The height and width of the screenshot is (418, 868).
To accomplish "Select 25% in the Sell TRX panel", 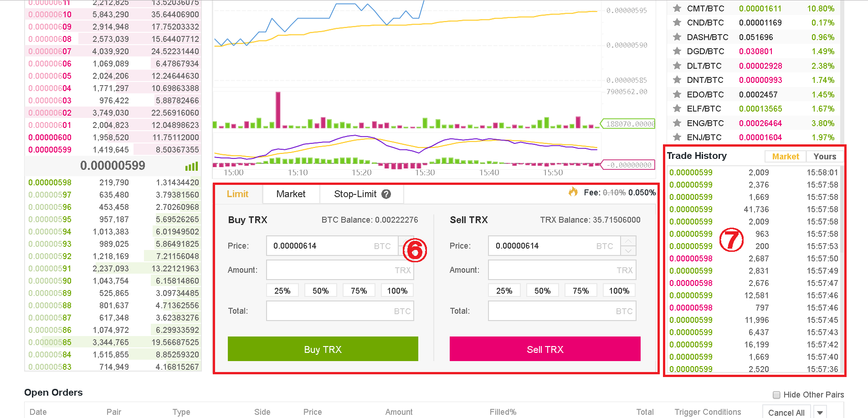I will coord(504,291).
